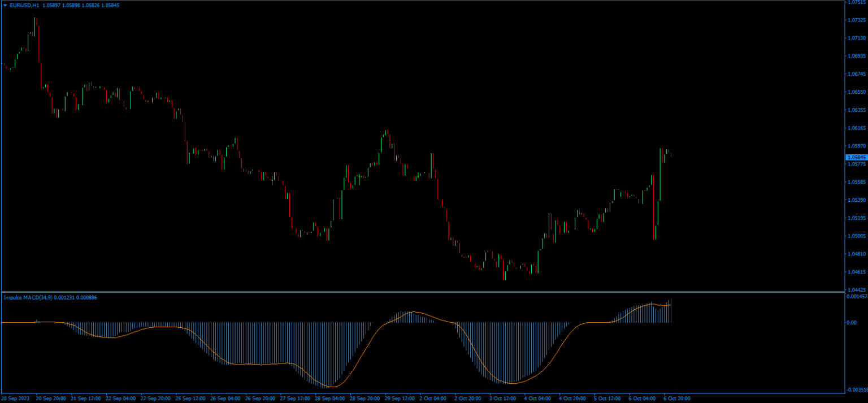
Task: Select the 1.07515 price level on scale
Action: [x=856, y=3]
